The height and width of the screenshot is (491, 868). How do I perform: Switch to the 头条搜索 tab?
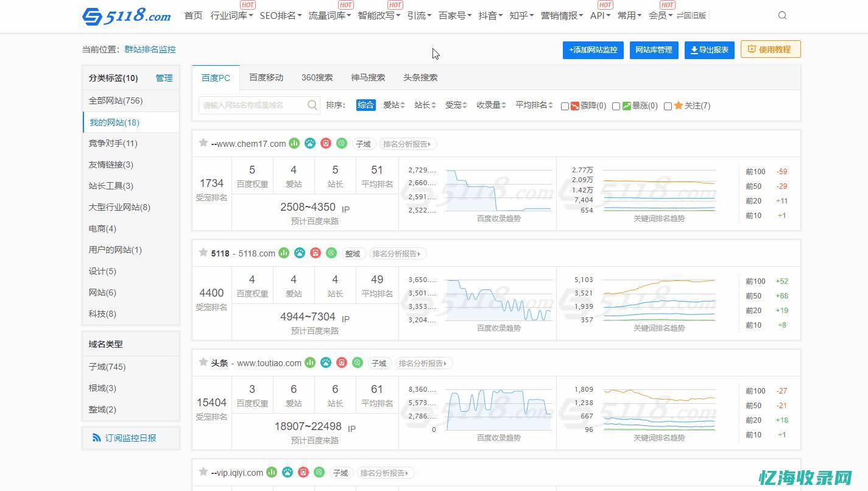(420, 77)
